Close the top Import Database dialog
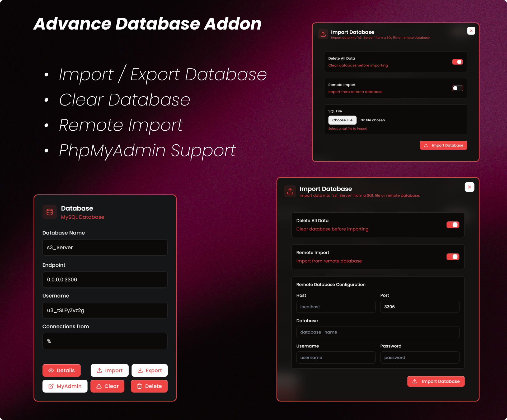This screenshot has width=507, height=420. [x=471, y=31]
